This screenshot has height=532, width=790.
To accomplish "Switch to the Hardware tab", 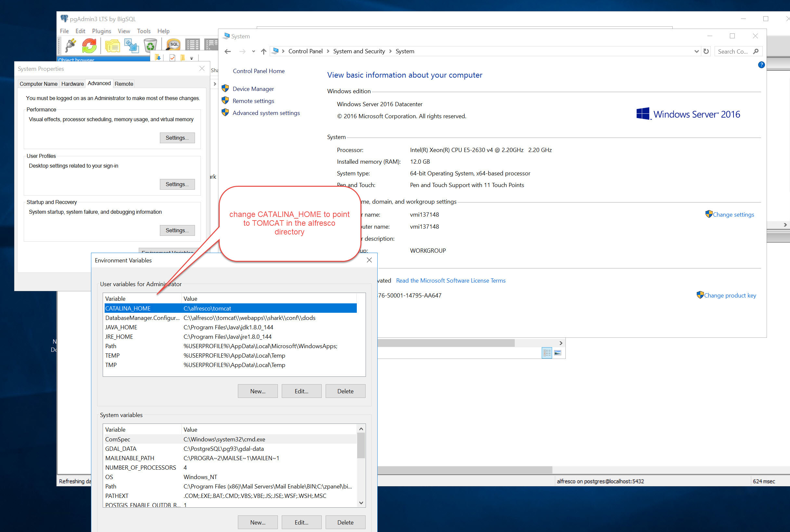I will click(x=72, y=84).
